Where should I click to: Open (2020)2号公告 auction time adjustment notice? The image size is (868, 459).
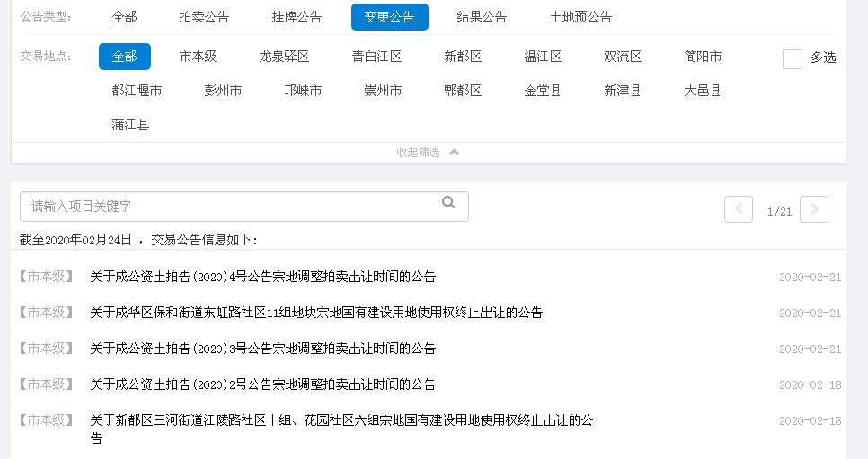[263, 384]
